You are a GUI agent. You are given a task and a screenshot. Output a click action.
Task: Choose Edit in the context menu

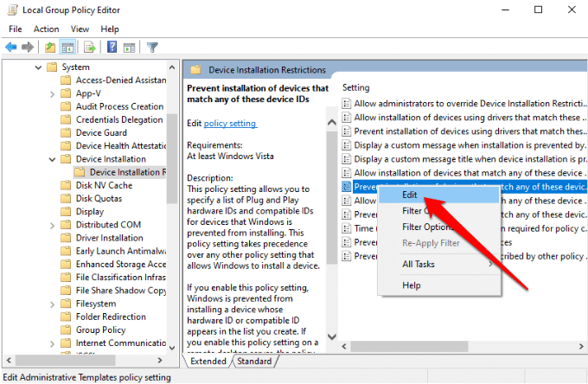click(x=439, y=195)
